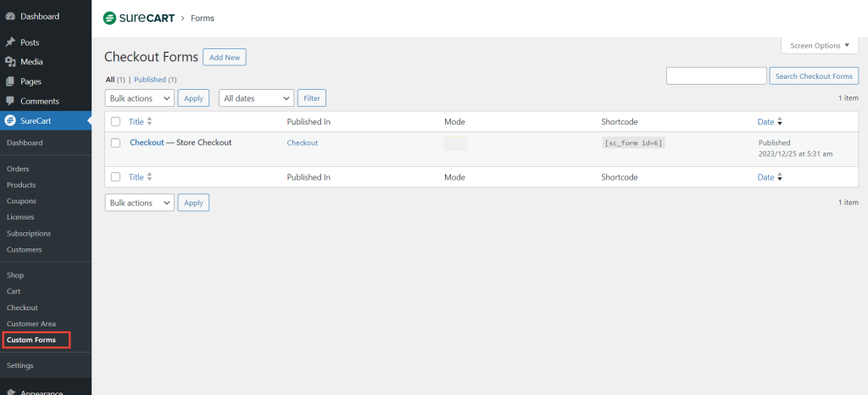868x395 pixels.
Task: Open the top Bulk actions dropdown
Action: pyautogui.click(x=140, y=98)
